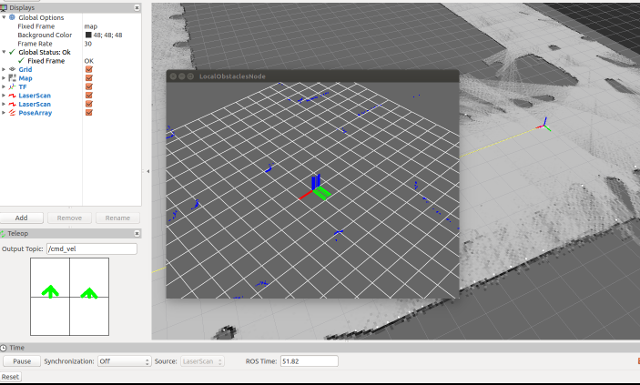Select the Map display icon

pyautogui.click(x=12, y=78)
